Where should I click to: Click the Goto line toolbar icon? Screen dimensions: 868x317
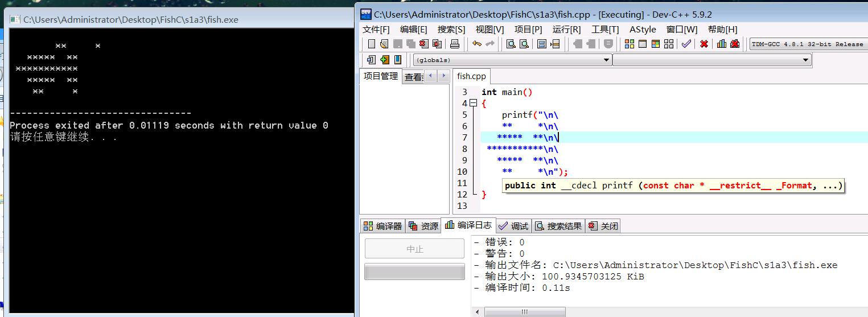point(555,44)
